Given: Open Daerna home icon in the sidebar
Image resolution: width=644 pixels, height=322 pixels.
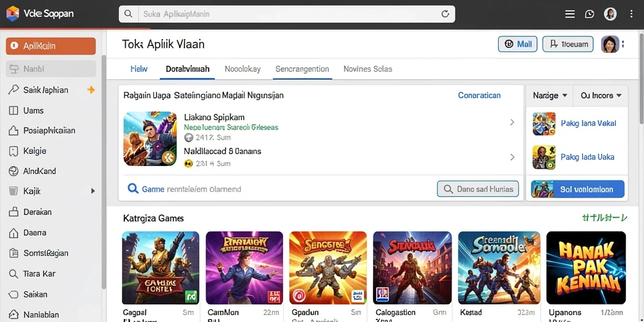Looking at the screenshot, I should tap(13, 233).
